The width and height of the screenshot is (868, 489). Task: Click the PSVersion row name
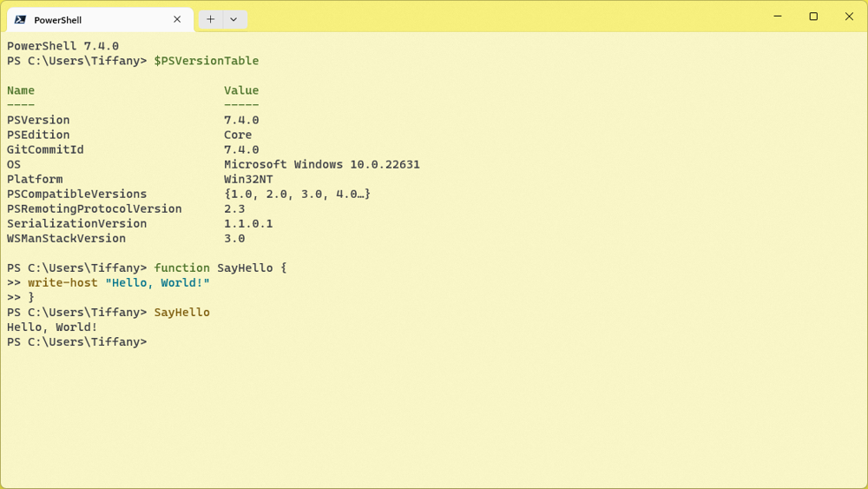[x=38, y=120]
